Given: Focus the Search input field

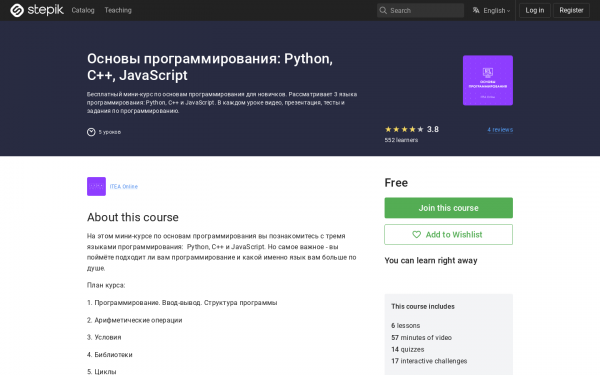Looking at the screenshot, I should click(x=420, y=10).
